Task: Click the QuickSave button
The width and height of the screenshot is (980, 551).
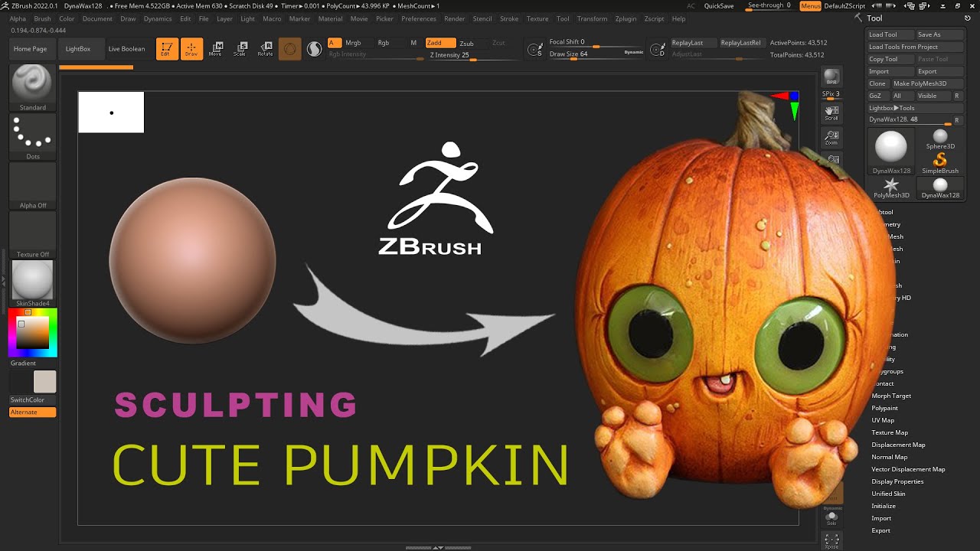Action: (x=719, y=6)
